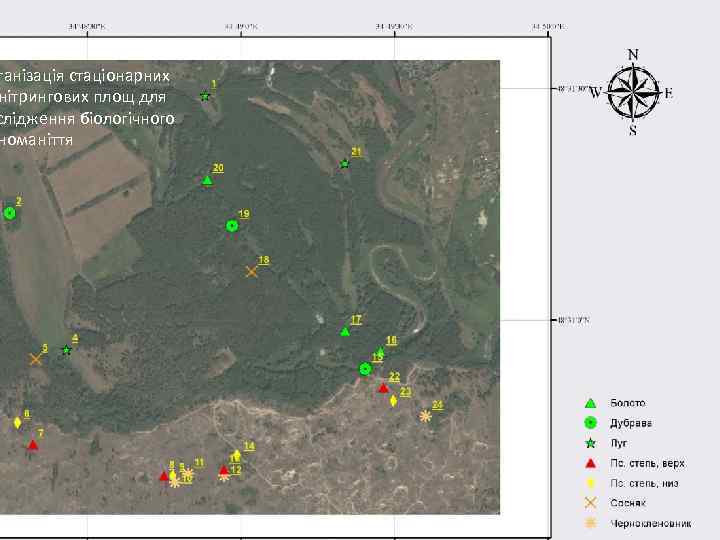Select the red triangle marker labeled 22

point(383,388)
